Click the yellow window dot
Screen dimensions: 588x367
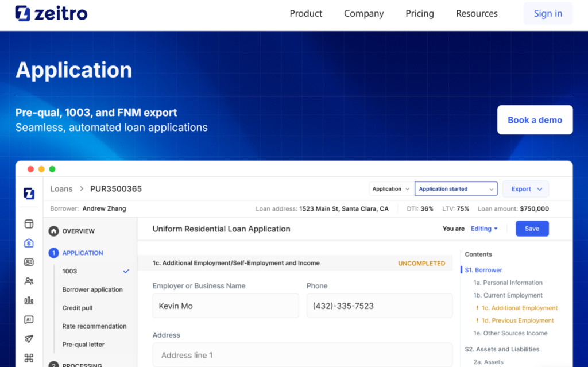click(x=41, y=169)
